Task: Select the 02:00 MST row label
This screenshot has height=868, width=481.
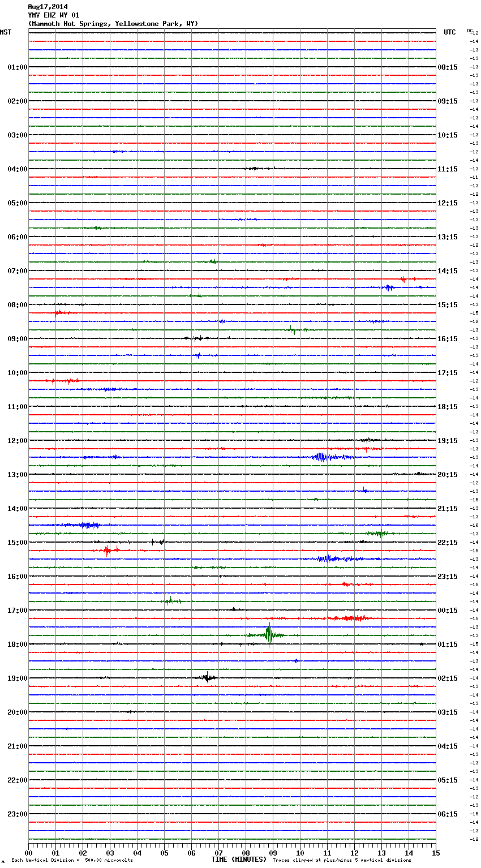Action: (x=18, y=101)
